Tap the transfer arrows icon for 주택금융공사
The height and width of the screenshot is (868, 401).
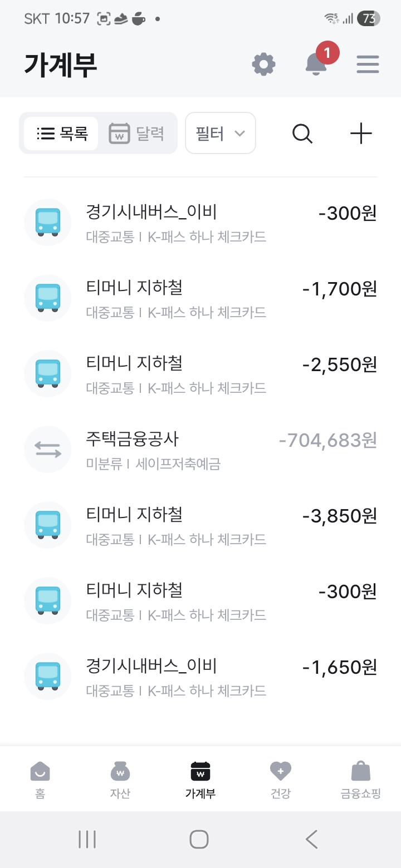[x=47, y=449]
